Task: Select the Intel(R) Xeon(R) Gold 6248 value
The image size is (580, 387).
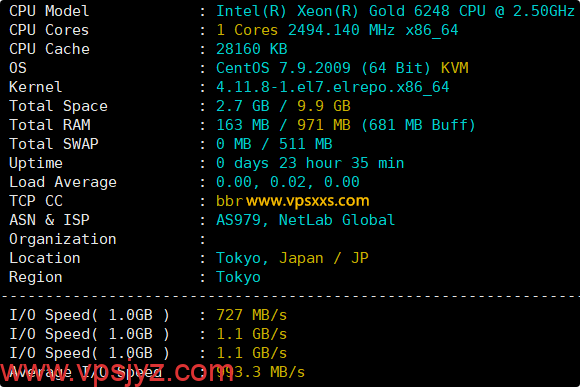Action: [x=333, y=11]
